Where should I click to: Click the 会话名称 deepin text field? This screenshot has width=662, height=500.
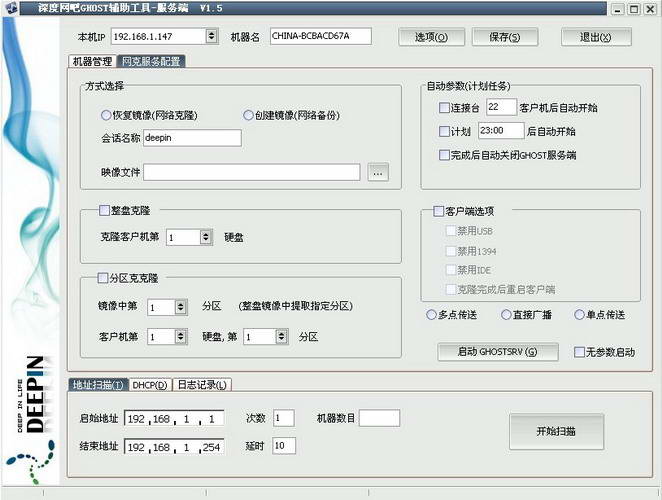[x=192, y=138]
